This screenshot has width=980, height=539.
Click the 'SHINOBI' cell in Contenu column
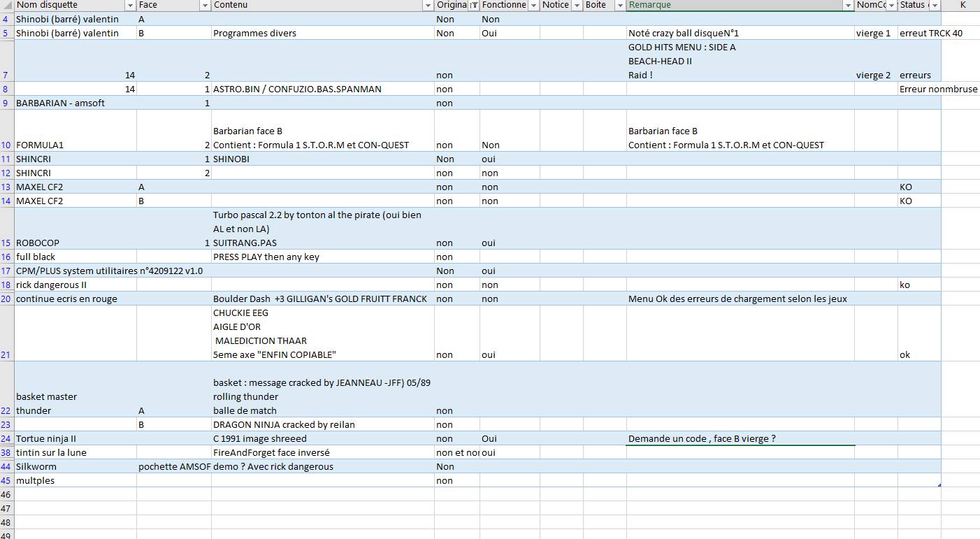(323, 159)
